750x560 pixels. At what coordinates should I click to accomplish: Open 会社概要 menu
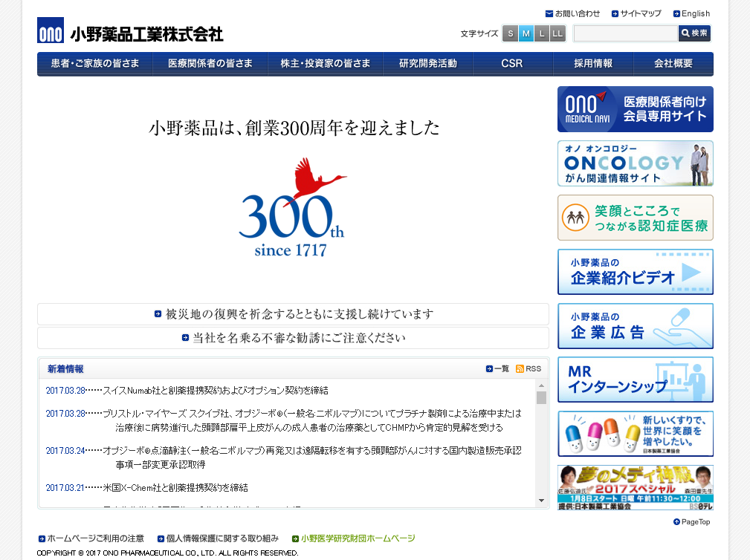tap(673, 64)
